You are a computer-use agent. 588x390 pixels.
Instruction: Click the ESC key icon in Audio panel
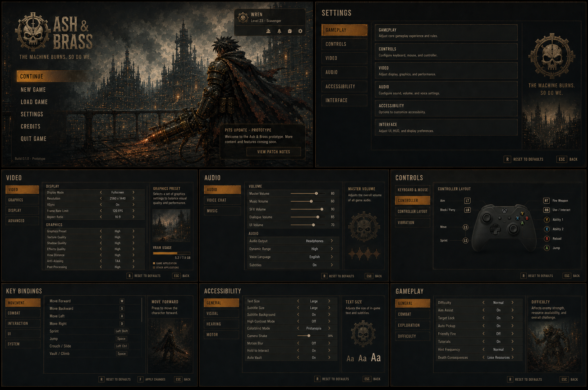tap(369, 276)
